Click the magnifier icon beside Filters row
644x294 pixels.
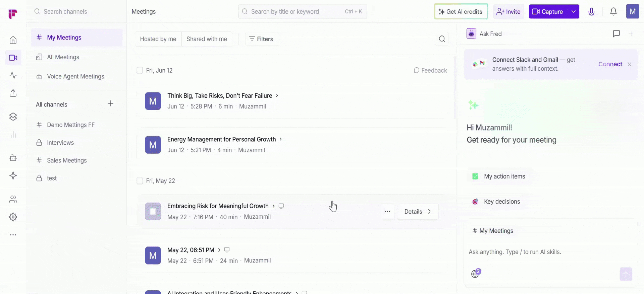[x=442, y=39]
